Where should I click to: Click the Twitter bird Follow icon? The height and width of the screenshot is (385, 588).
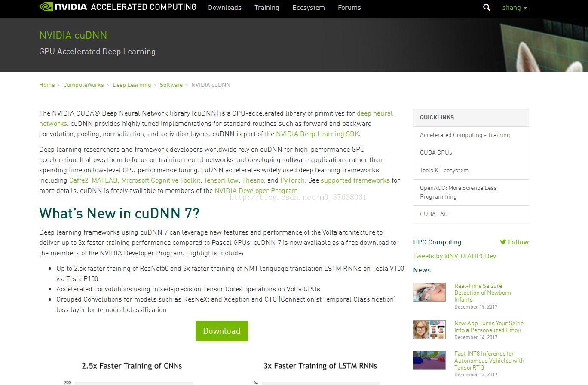pyautogui.click(x=503, y=242)
